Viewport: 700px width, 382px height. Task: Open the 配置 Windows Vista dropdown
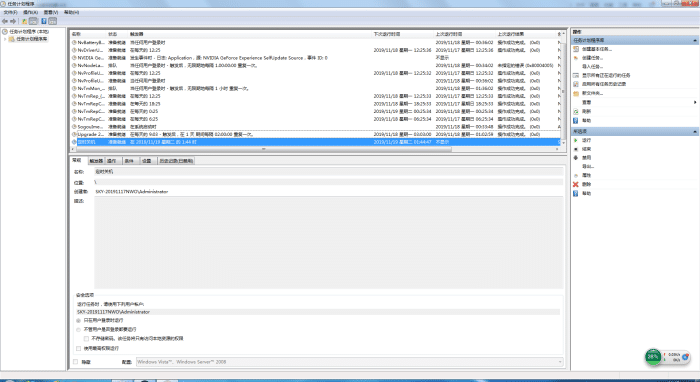349,362
